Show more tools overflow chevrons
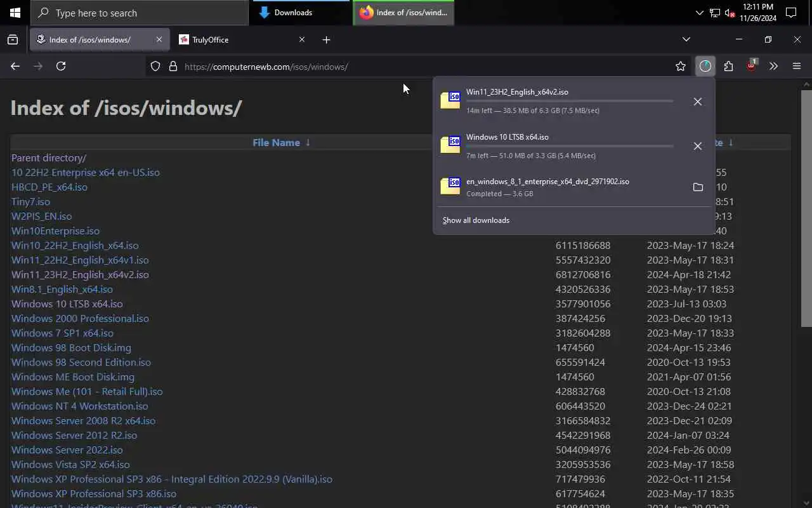The height and width of the screenshot is (508, 812). coord(773,66)
